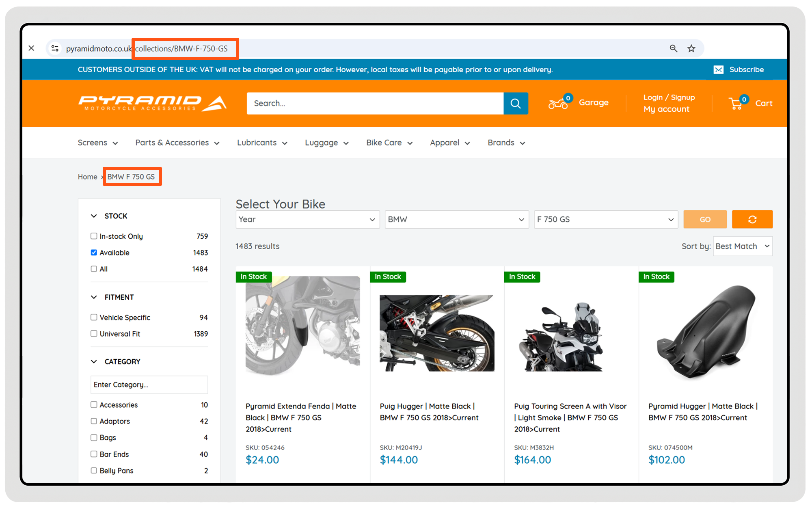Screen dimensions: 812x510
Task: Click the $144.00 price
Action: coord(399,460)
